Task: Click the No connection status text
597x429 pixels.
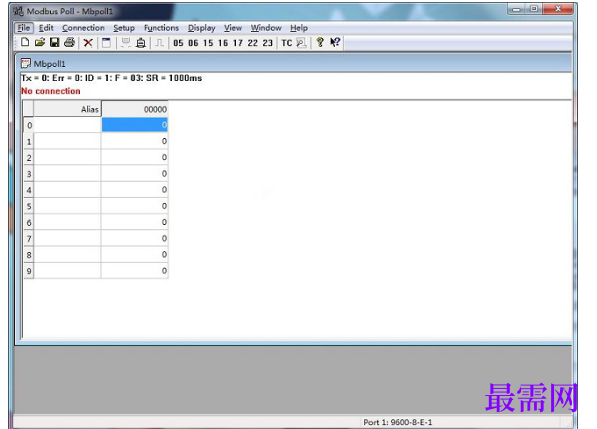Action: tap(51, 91)
